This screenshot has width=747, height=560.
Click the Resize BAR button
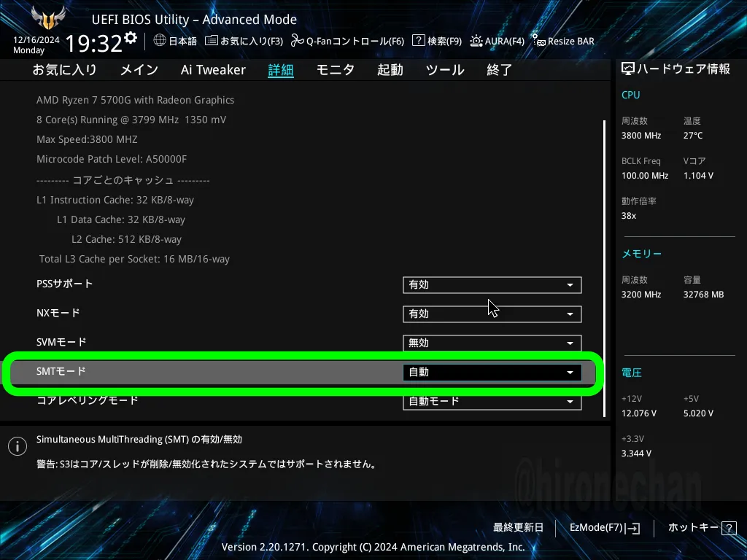564,41
